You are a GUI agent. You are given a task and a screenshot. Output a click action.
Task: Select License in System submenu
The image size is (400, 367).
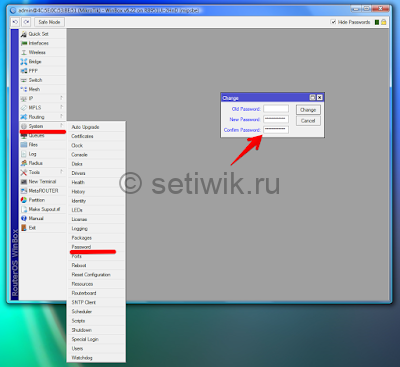pos(96,219)
